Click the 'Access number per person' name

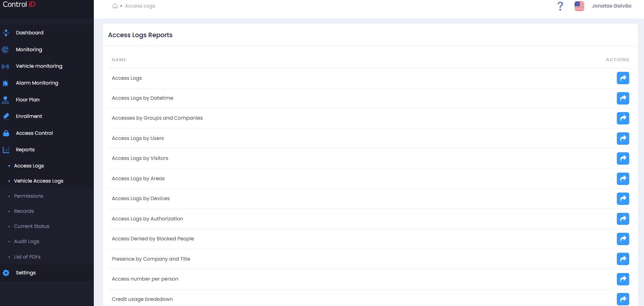pyautogui.click(x=145, y=279)
